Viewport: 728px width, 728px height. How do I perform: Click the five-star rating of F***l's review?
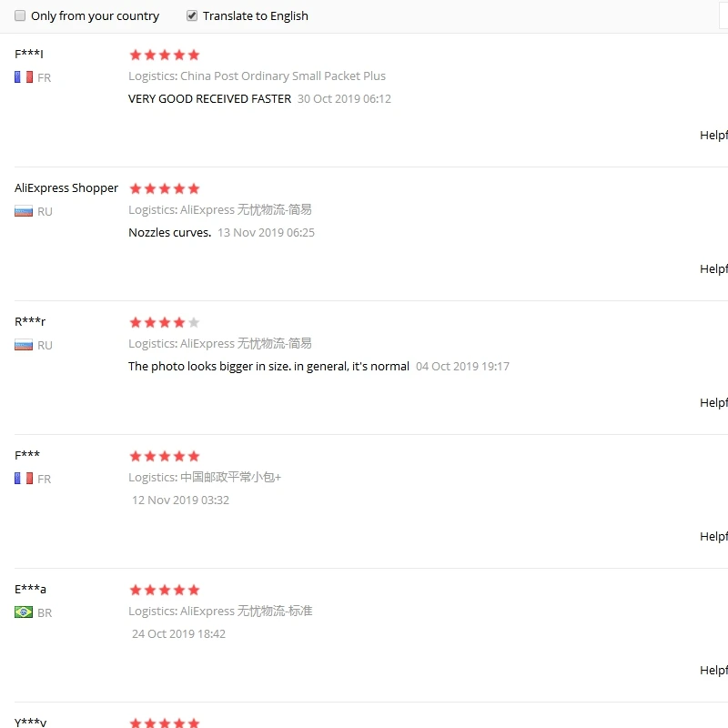tap(165, 55)
